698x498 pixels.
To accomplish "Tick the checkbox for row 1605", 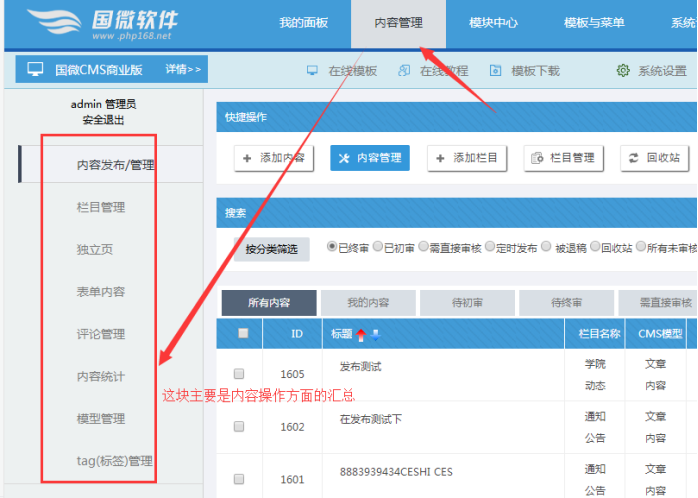I will click(x=239, y=373).
